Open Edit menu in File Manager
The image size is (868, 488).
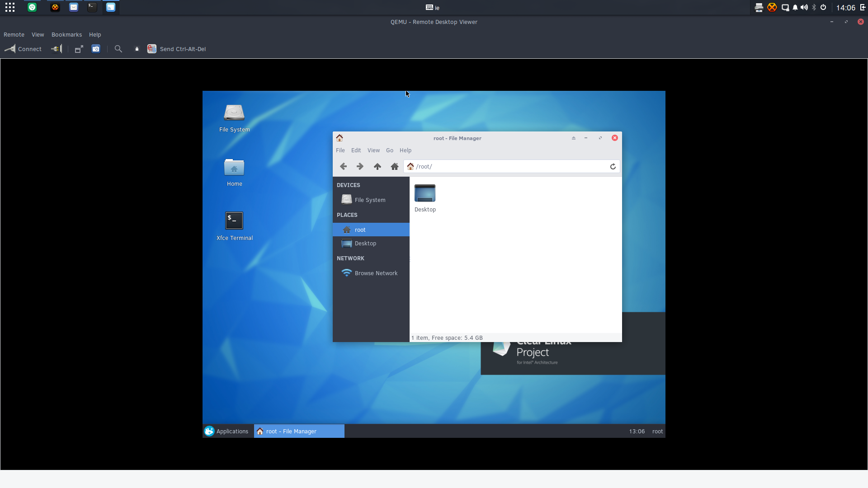click(x=356, y=150)
